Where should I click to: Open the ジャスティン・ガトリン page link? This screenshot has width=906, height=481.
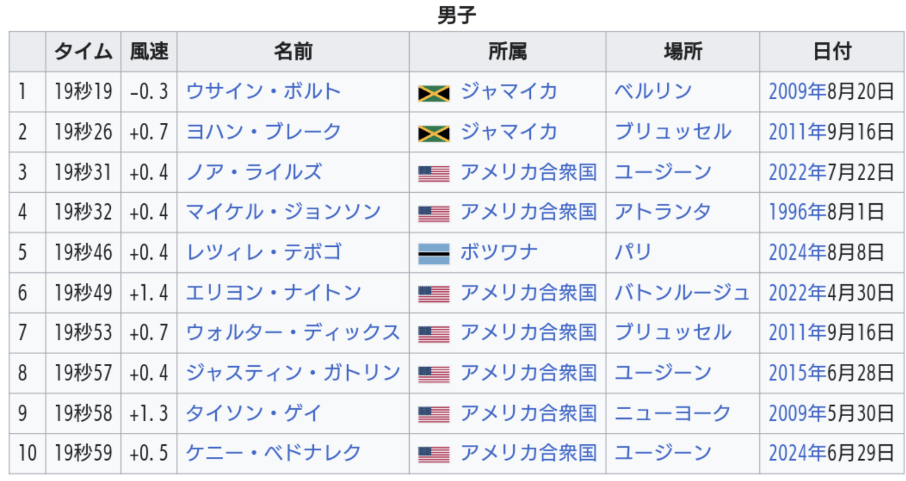293,373
